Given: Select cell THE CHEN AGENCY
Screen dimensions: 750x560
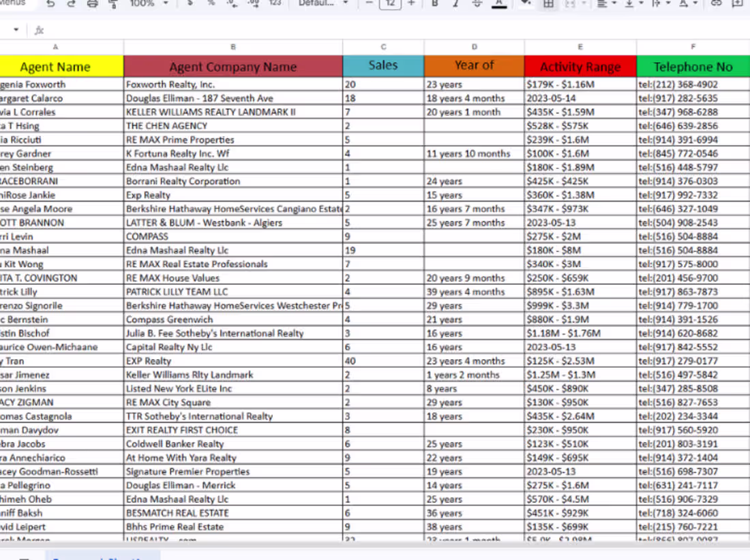Looking at the screenshot, I should tap(233, 125).
